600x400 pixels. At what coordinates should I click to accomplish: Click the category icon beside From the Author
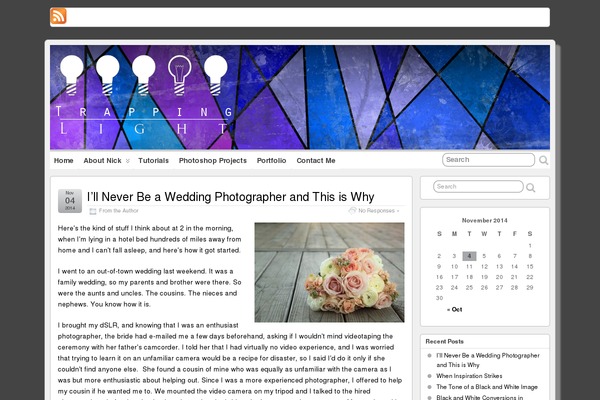point(93,211)
